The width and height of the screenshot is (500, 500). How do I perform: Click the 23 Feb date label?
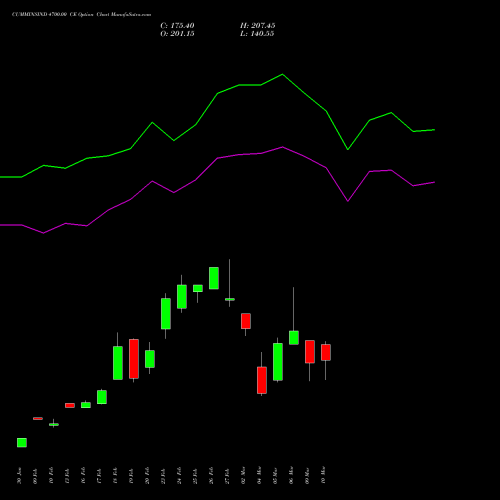[163, 475]
